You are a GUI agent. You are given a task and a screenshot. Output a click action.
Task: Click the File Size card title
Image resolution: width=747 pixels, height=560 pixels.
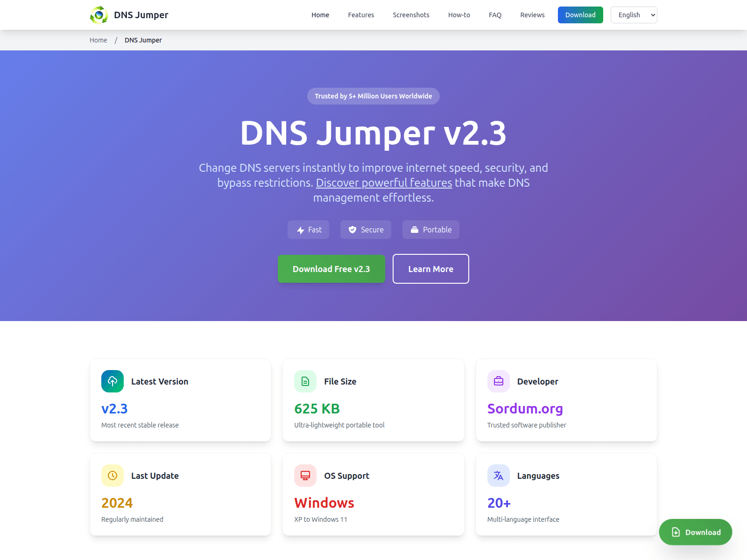click(x=340, y=381)
